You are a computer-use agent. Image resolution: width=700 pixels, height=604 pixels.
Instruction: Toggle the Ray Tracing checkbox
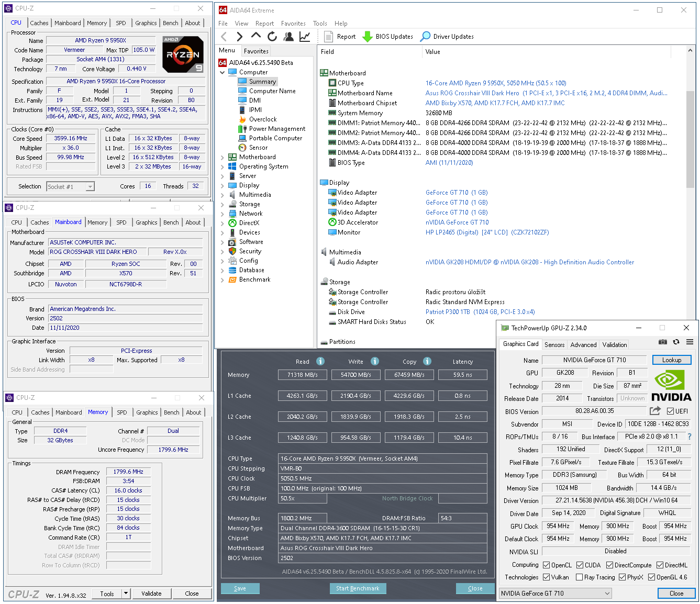[x=579, y=577]
